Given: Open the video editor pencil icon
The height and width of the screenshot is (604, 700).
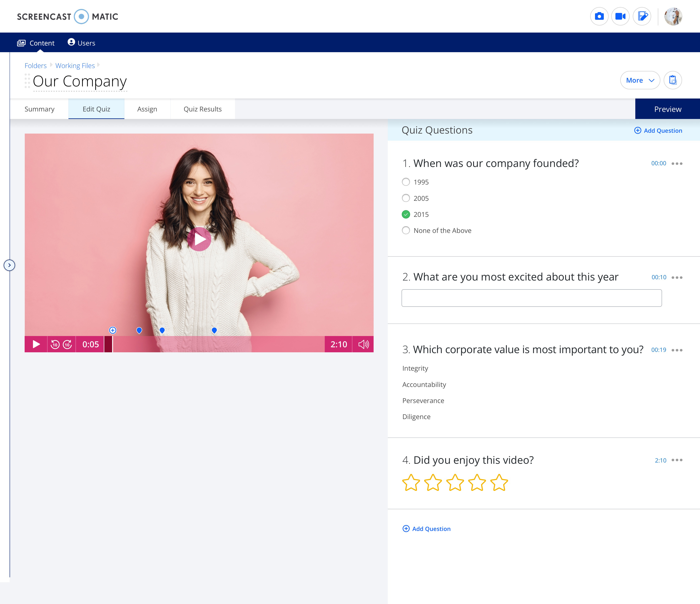Looking at the screenshot, I should (x=642, y=16).
